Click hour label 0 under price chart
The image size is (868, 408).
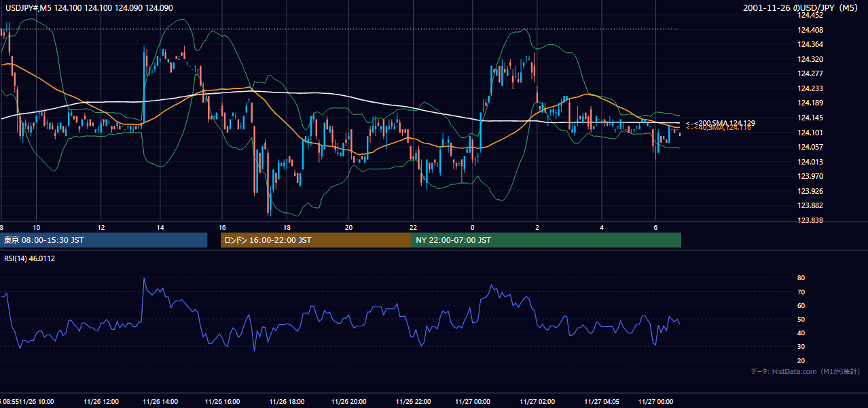coord(472,227)
